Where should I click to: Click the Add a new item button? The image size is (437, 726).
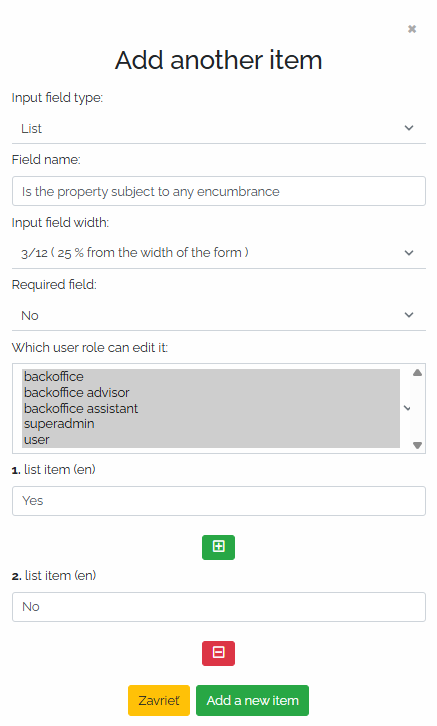[x=252, y=700]
